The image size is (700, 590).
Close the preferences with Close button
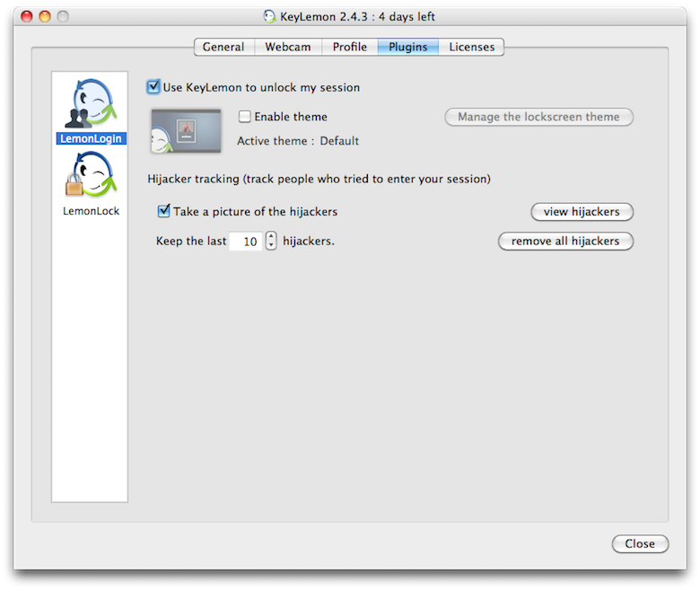tap(640, 543)
